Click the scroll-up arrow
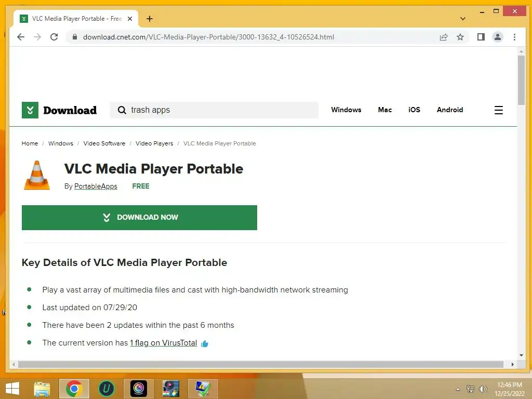Viewport: 532px width, 399px height. [521, 51]
